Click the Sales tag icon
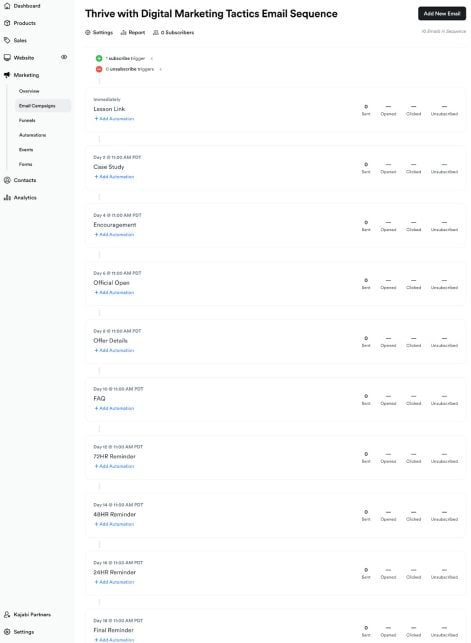This screenshot has height=643, width=471. 7,40
